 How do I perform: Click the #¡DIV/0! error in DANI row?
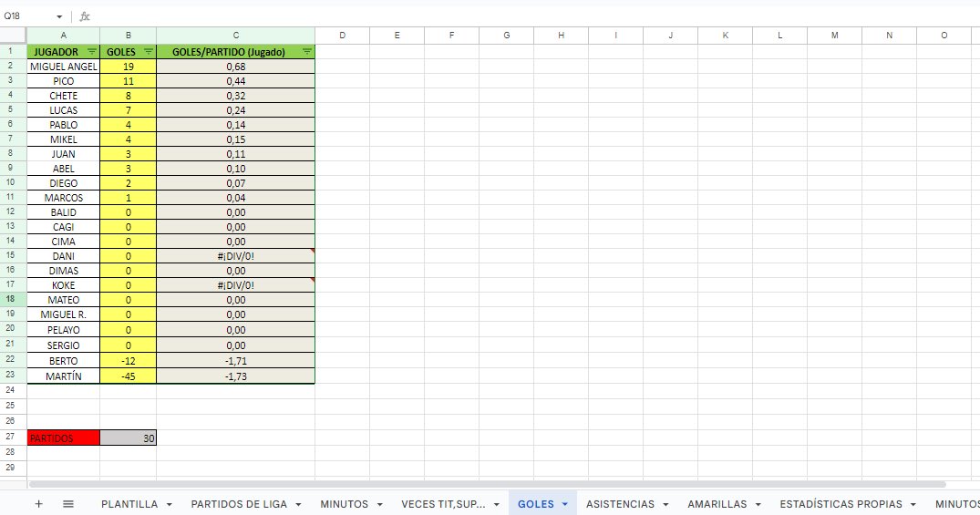(x=235, y=255)
